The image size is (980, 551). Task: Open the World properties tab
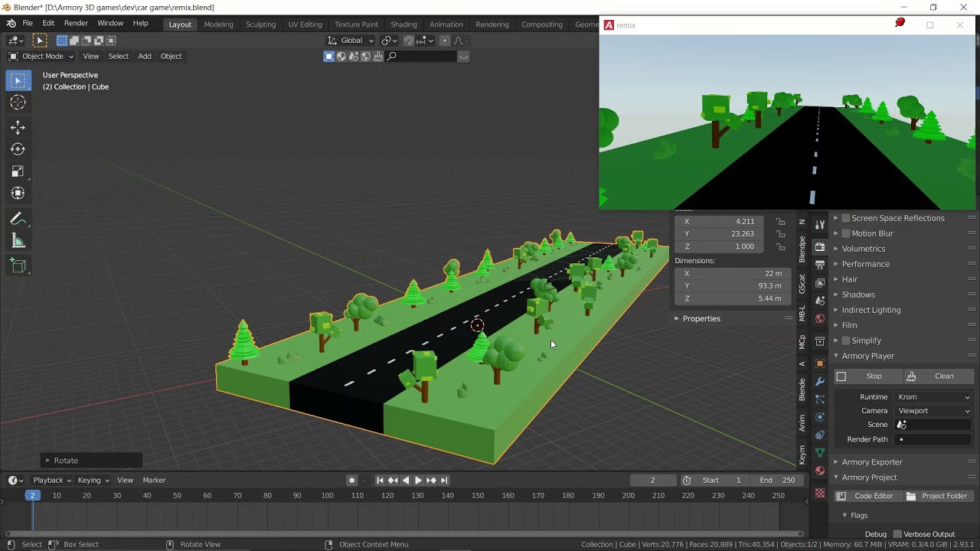coord(820,318)
